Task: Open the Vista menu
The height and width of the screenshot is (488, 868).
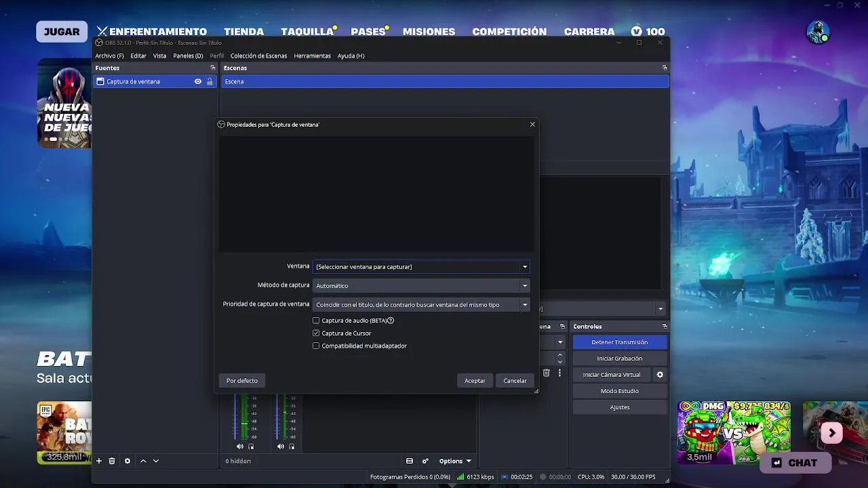Action: click(x=159, y=56)
